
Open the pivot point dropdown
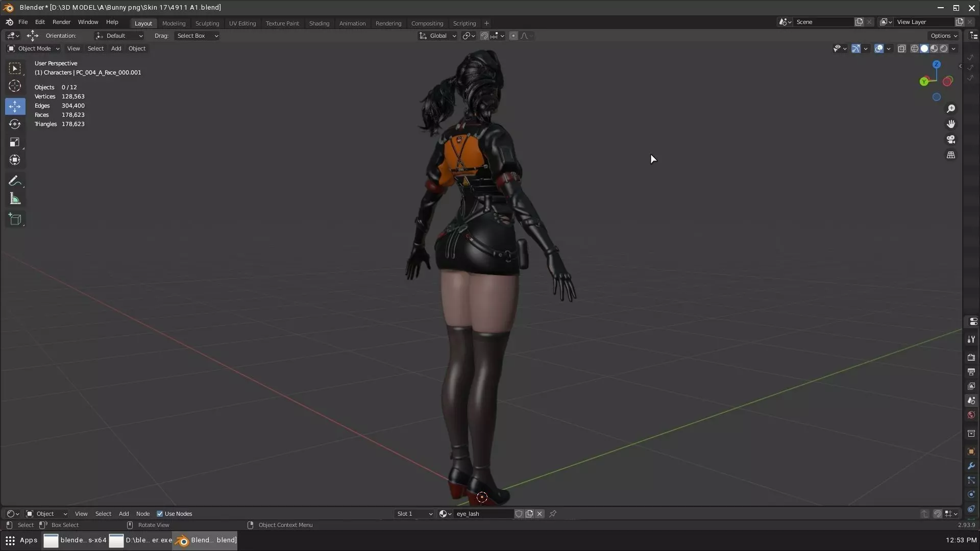tap(469, 36)
